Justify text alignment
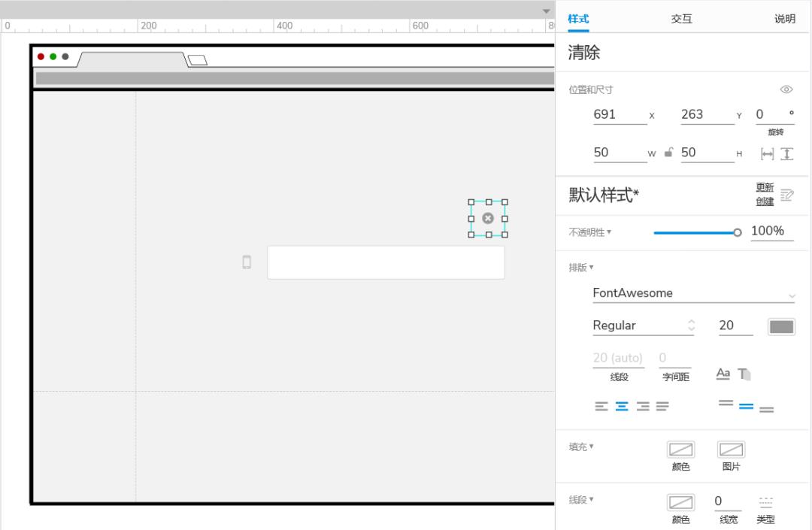This screenshot has height=530, width=812. click(x=662, y=406)
